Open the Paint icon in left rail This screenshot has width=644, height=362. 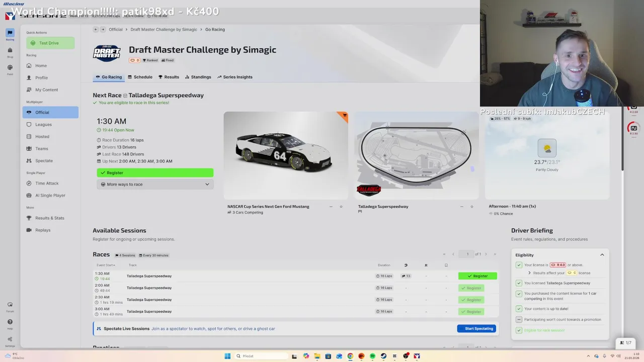[10, 67]
